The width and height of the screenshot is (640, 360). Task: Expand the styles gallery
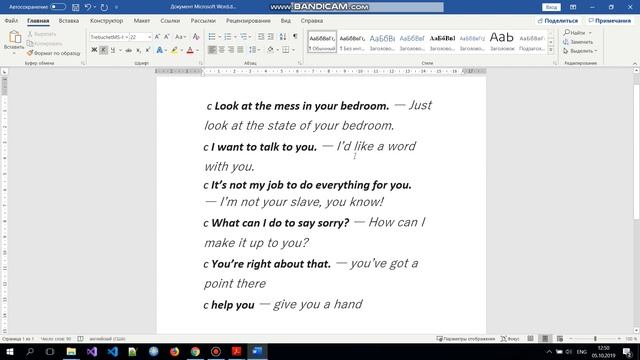(x=551, y=50)
